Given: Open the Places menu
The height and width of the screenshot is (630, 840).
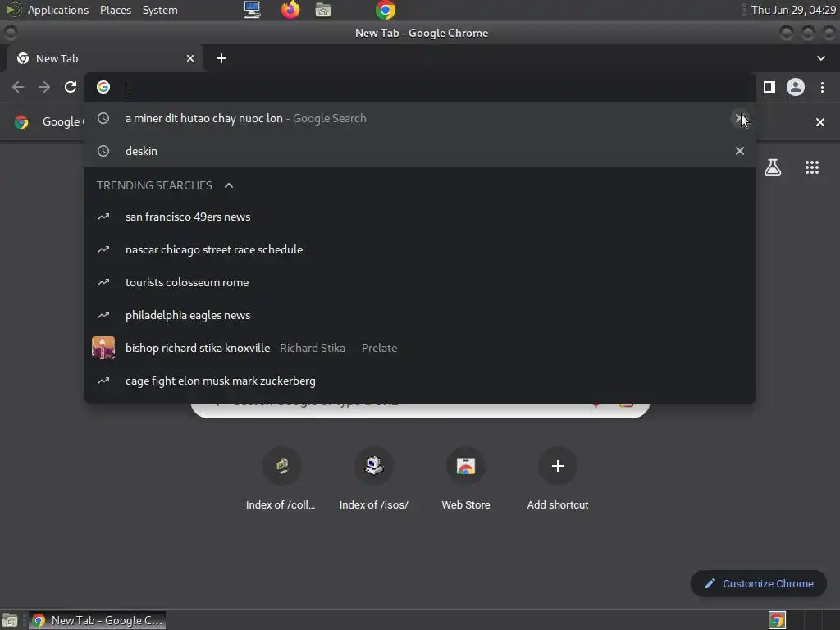Looking at the screenshot, I should point(116,10).
